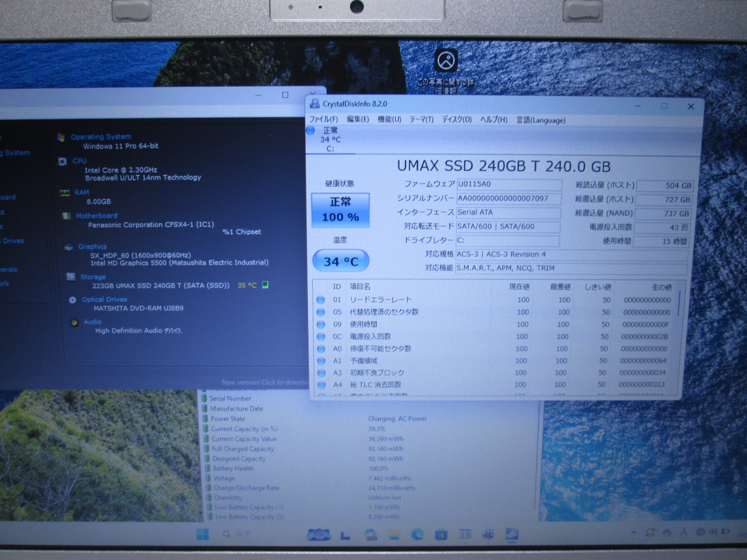Open the ファイル(F) menu
This screenshot has height=560, width=747.
tap(324, 119)
